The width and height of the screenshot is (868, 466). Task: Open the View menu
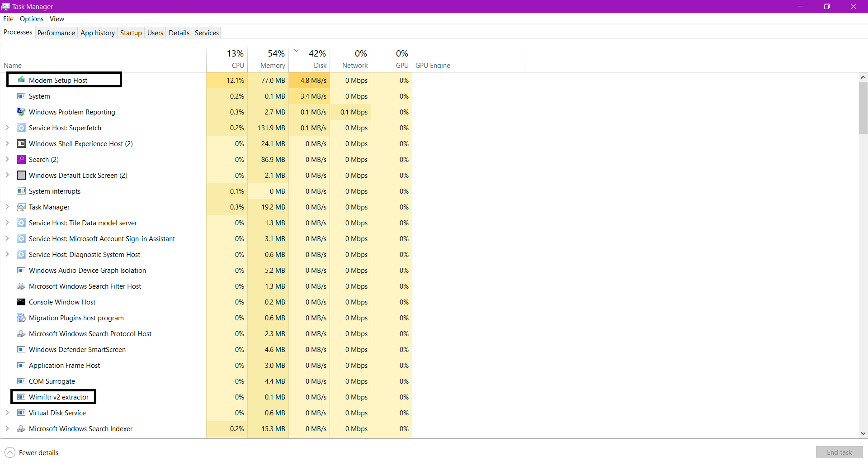pos(57,19)
